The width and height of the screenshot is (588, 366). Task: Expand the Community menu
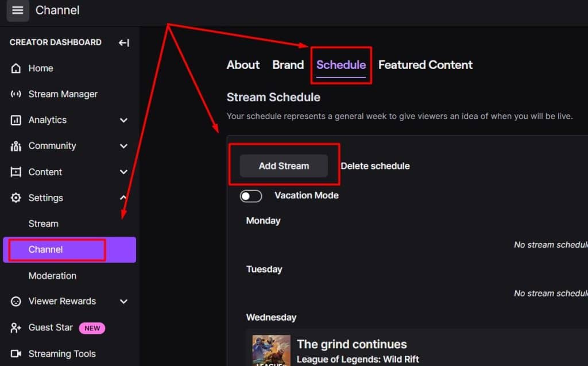click(x=123, y=146)
